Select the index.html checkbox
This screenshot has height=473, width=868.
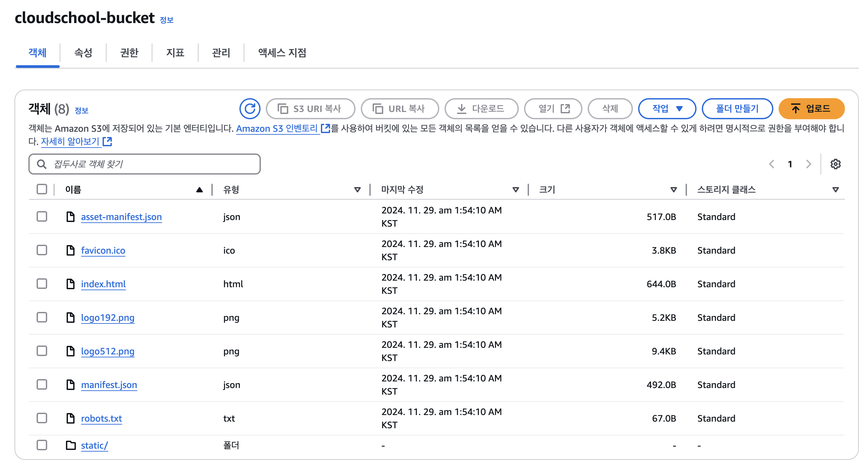click(42, 284)
